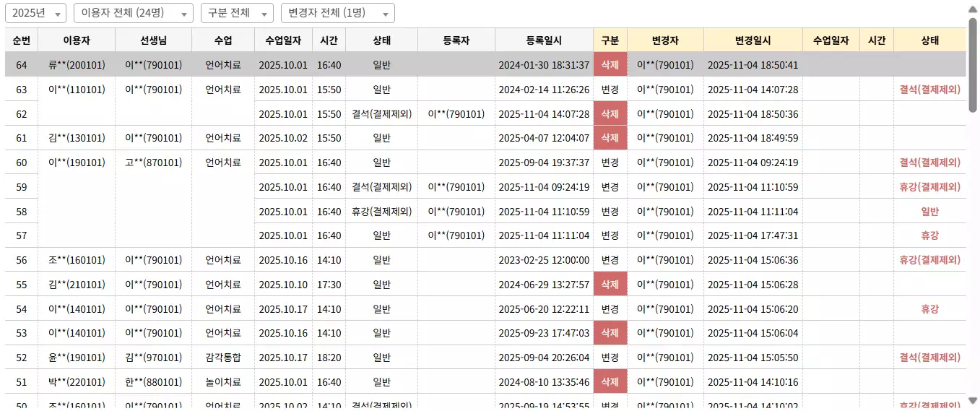Click the 감각통합 class cell
Viewport: 980px width, 411px height.
(223, 358)
